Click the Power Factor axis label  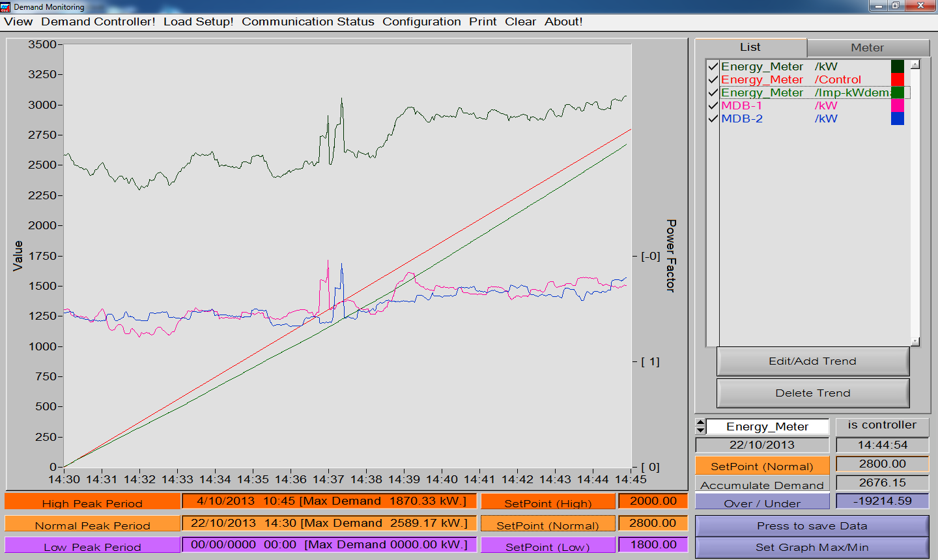coord(672,256)
